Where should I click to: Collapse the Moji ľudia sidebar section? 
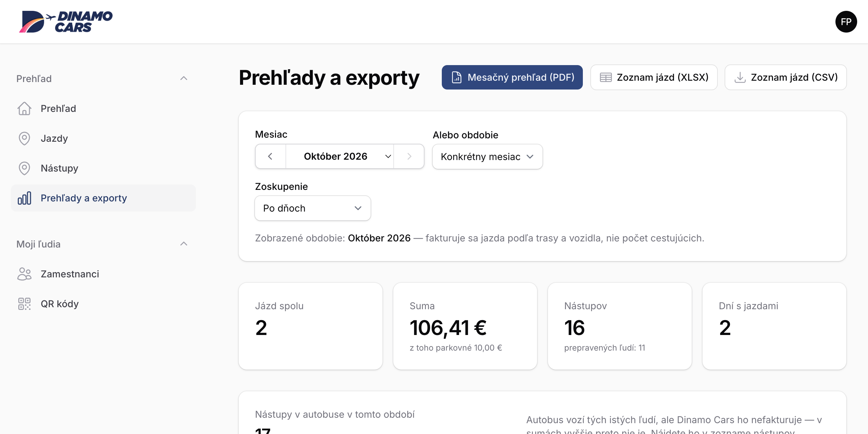[184, 244]
